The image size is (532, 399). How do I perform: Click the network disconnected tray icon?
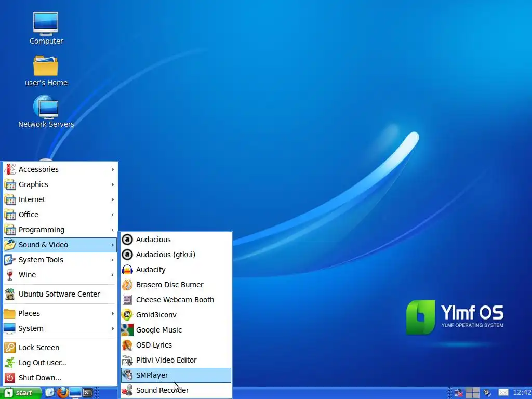point(459,393)
